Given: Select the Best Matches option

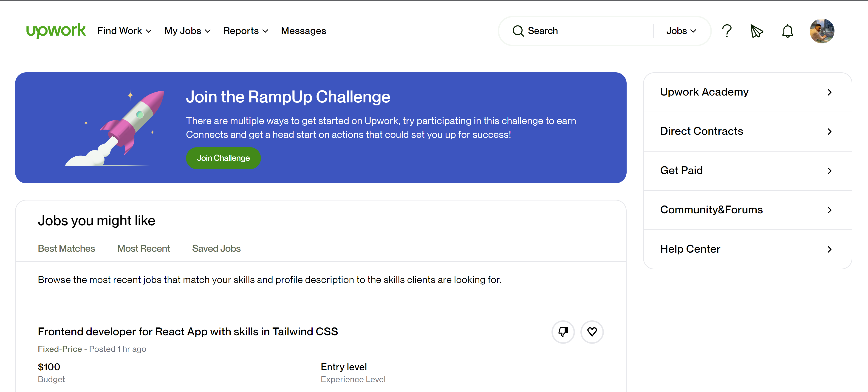Looking at the screenshot, I should pyautogui.click(x=66, y=248).
